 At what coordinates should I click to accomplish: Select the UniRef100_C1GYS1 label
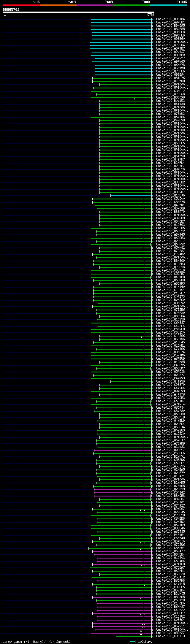click(x=170, y=290)
